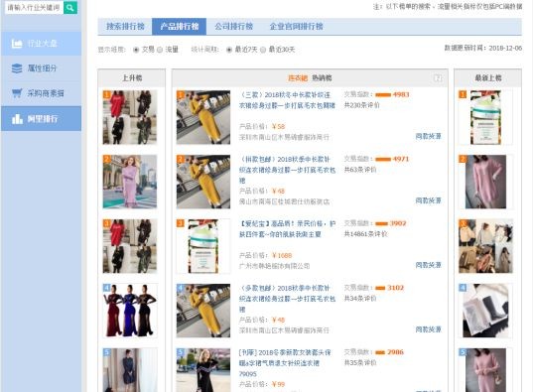
Task: Click the green search magnifier button
Action: coord(70,8)
